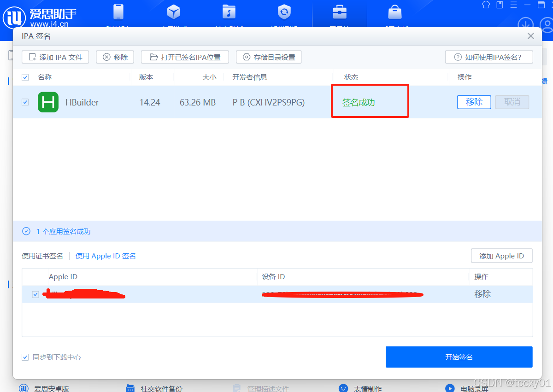Open the My Device phone icon
553x392 pixels.
[118, 12]
